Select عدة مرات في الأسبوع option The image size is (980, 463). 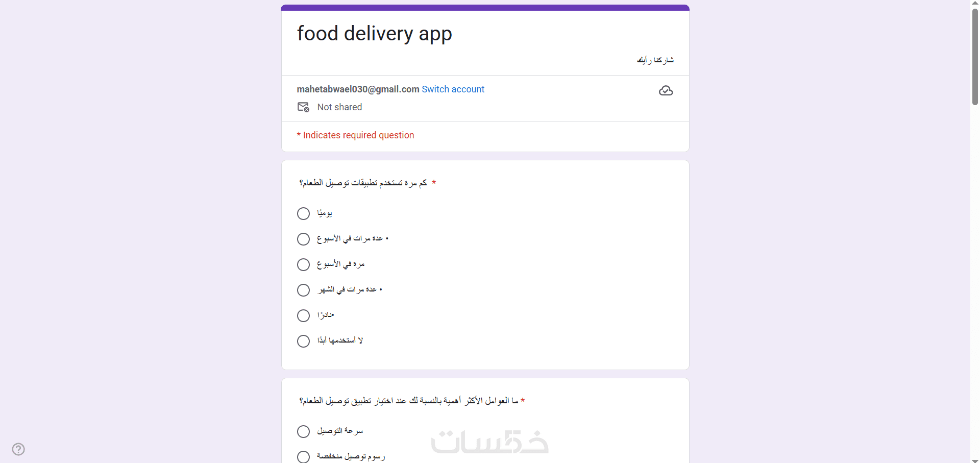304,239
